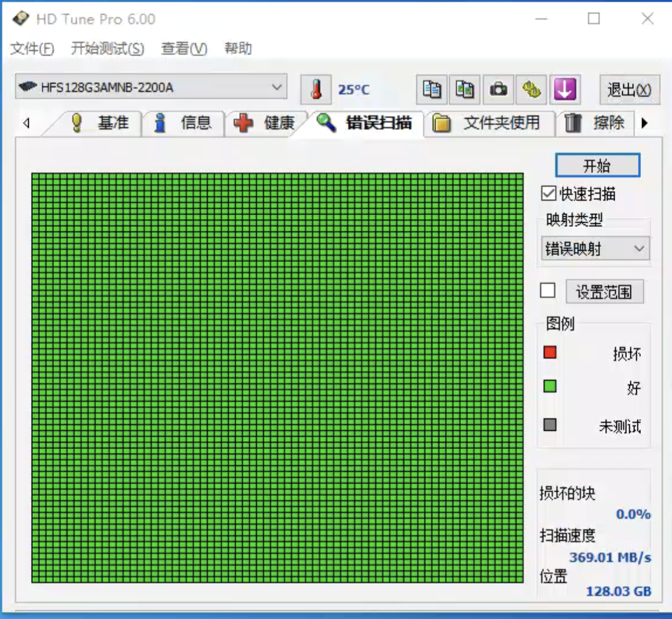Click the blue Info tab icon

coord(160,123)
